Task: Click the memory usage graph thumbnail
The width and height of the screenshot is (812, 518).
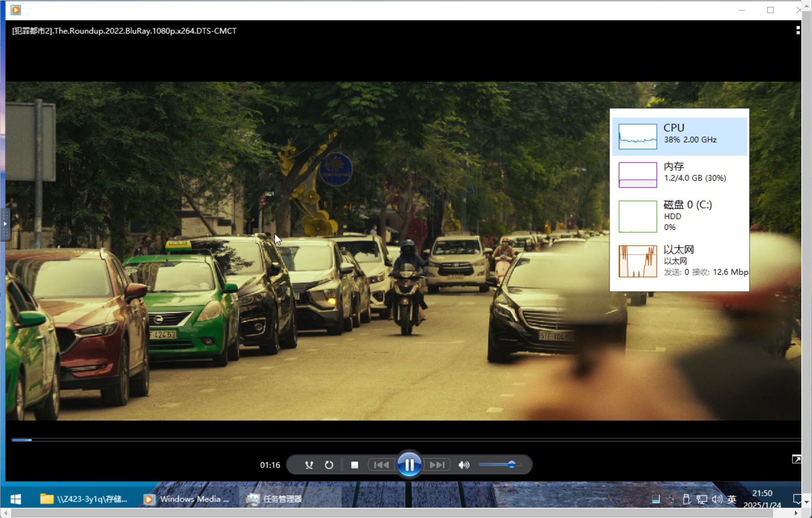Action: (x=637, y=175)
